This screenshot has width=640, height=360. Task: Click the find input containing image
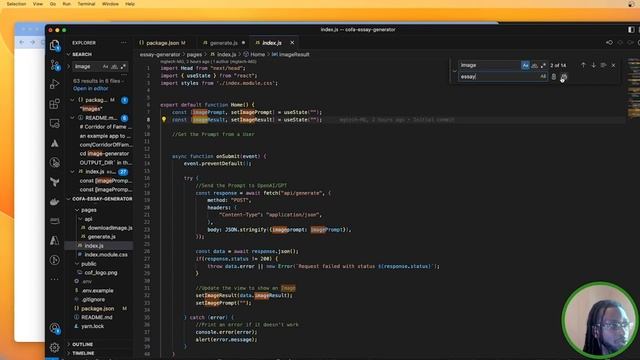pyautogui.click(x=489, y=65)
